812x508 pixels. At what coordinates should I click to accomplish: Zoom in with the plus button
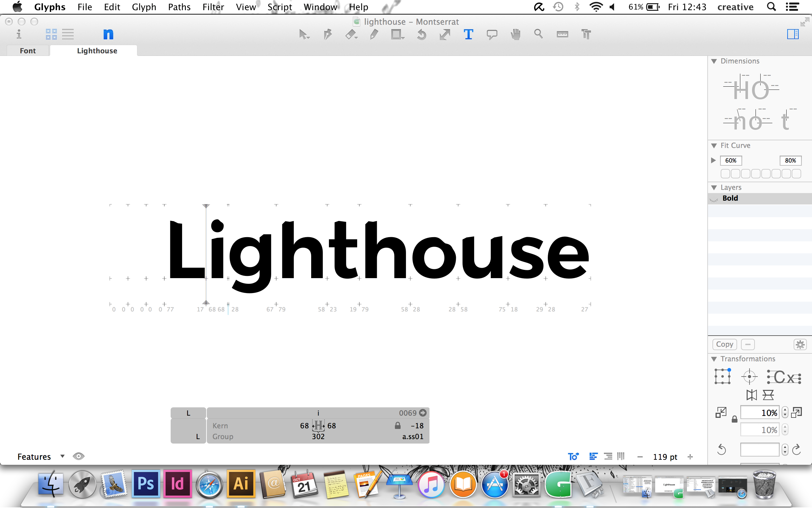pos(690,457)
